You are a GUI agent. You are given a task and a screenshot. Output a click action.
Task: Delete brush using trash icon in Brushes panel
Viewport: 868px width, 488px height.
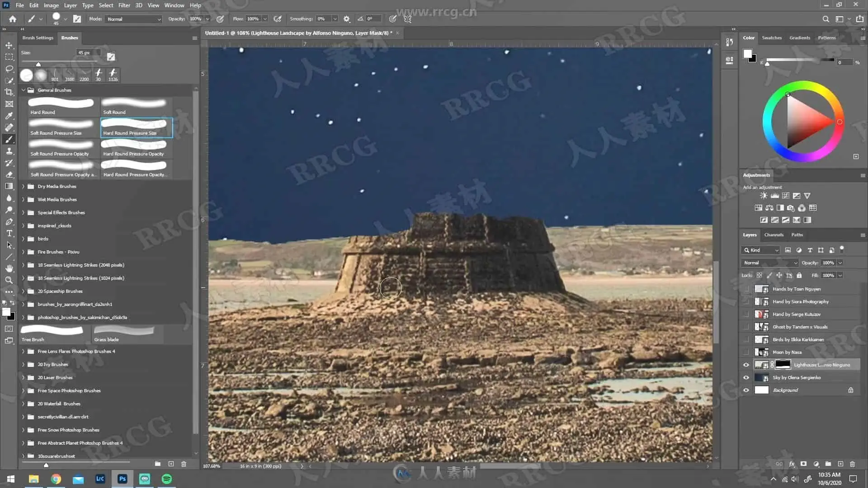click(x=184, y=464)
